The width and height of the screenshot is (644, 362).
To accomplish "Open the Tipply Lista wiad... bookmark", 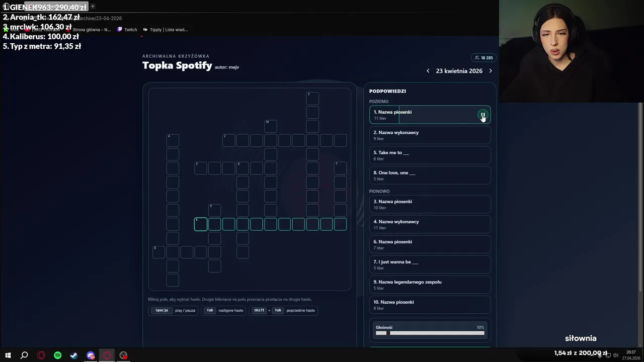I will click(165, 30).
